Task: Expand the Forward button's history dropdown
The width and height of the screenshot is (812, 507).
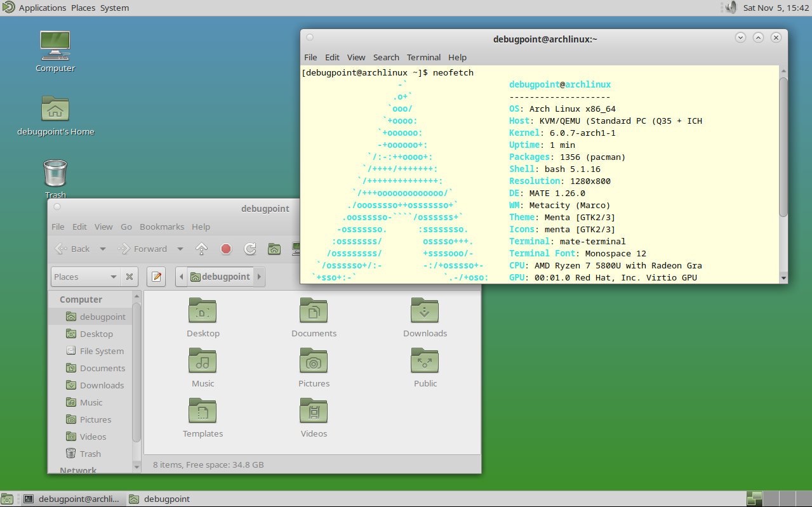Action: click(179, 249)
